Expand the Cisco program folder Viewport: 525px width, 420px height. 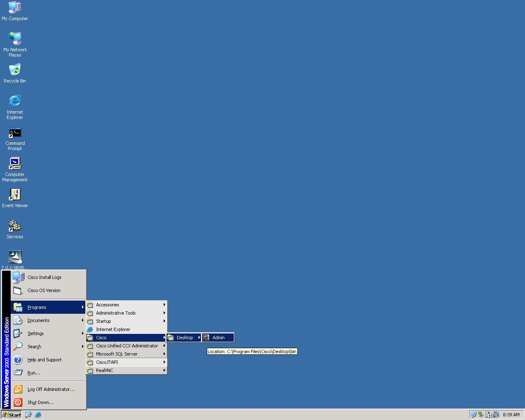point(126,338)
